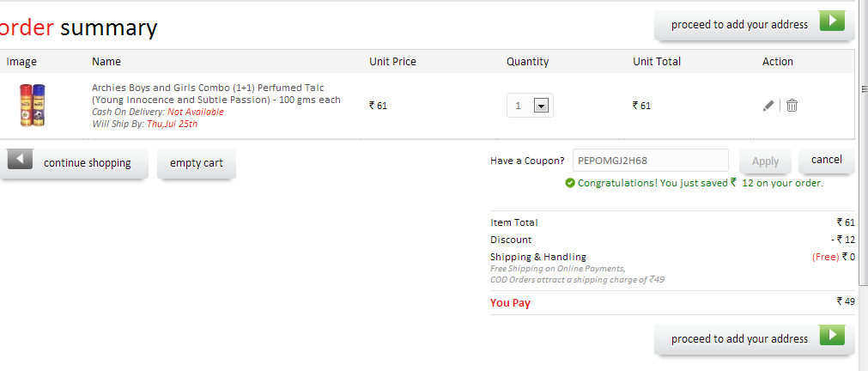This screenshot has width=868, height=371.
Task: Select the quantity box showing 1
Action: (x=530, y=106)
